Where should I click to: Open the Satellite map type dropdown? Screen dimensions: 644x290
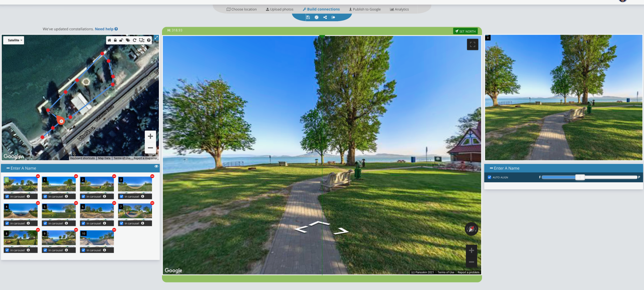click(14, 40)
